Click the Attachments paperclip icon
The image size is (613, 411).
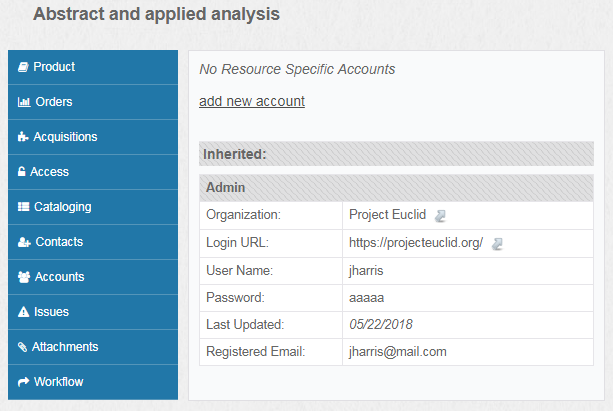point(22,347)
